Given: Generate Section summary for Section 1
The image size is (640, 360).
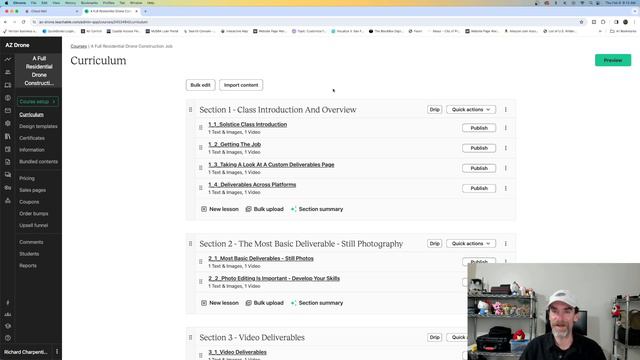Looking at the screenshot, I should coord(317,209).
